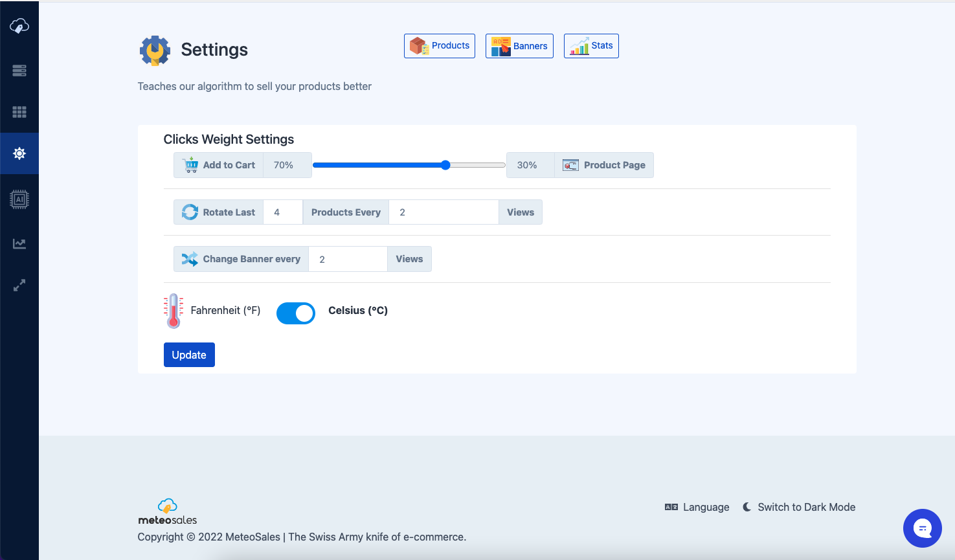Open the server stack icon in sidebar
The height and width of the screenshot is (560, 955).
[19, 71]
